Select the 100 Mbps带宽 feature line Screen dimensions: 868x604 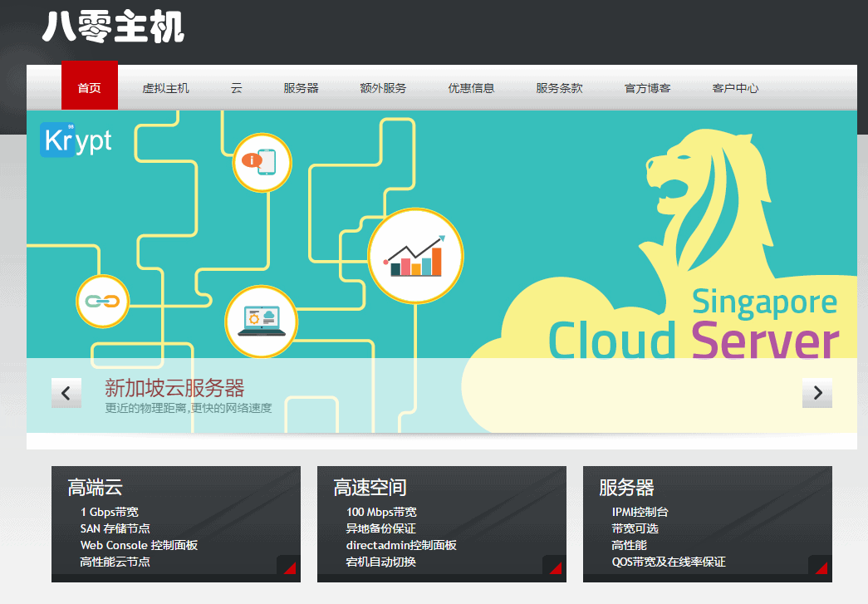(x=381, y=512)
